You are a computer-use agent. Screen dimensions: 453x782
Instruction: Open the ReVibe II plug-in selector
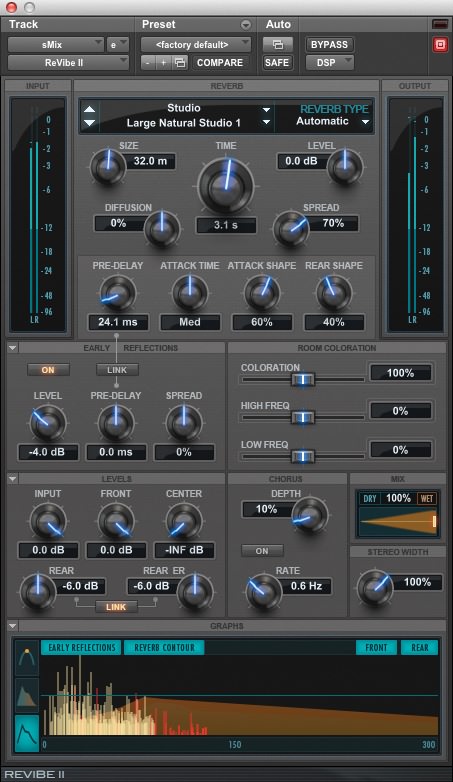(x=68, y=63)
